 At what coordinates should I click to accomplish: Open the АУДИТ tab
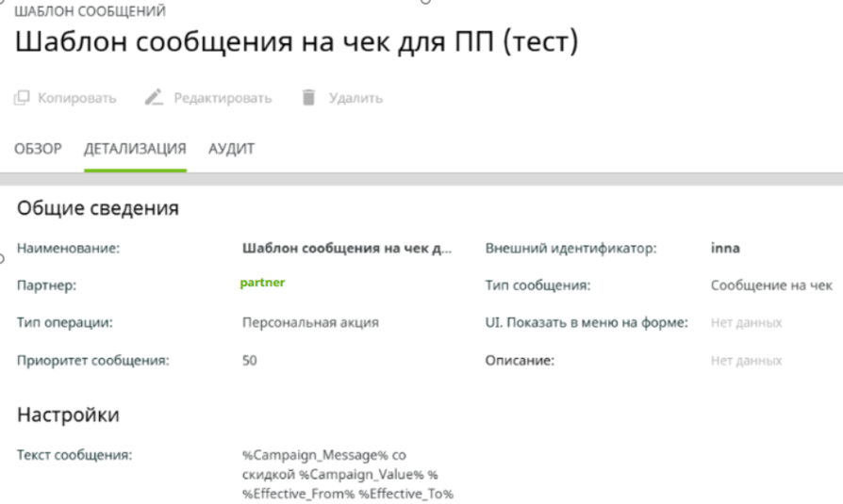tap(232, 149)
